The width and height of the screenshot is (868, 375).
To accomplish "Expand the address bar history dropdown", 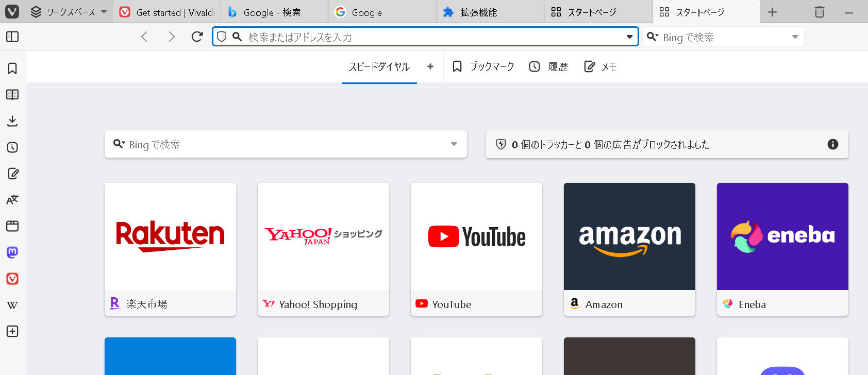I will 629,37.
